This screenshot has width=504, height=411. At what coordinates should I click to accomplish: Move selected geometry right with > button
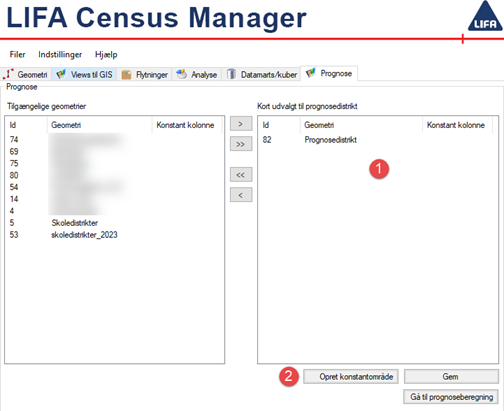[x=241, y=124]
